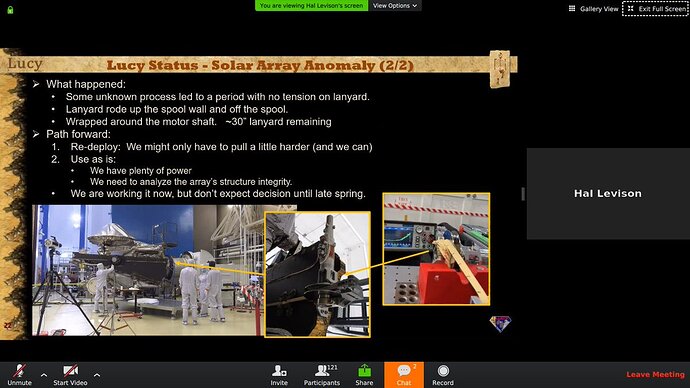The image size is (690, 388).
Task: Click the shared slide's cleanroom spacecraft photo
Action: (x=148, y=270)
